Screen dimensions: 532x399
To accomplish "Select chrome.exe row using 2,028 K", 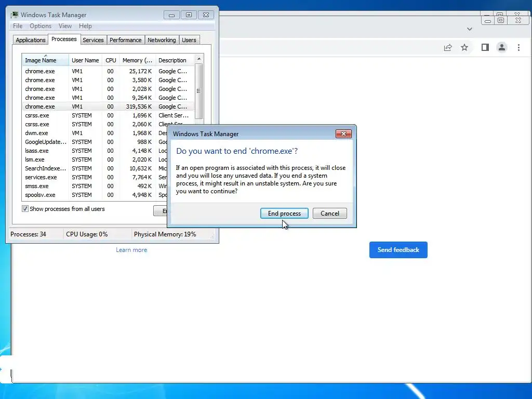I will pos(108,89).
